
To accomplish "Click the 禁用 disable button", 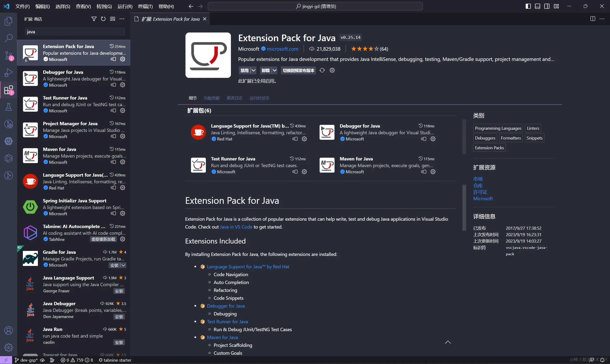I will (x=244, y=70).
